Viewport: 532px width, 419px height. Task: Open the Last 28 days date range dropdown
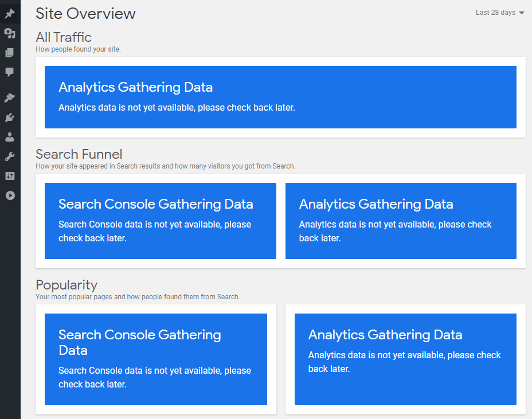click(495, 12)
